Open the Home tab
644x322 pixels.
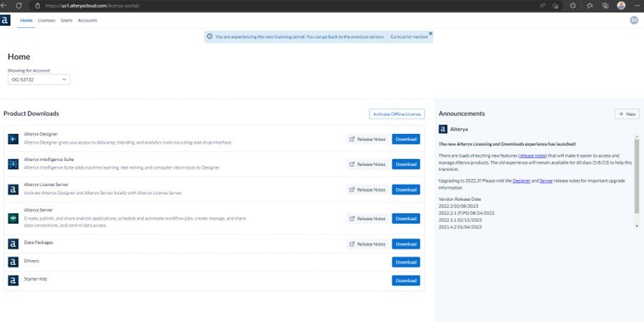tap(26, 21)
